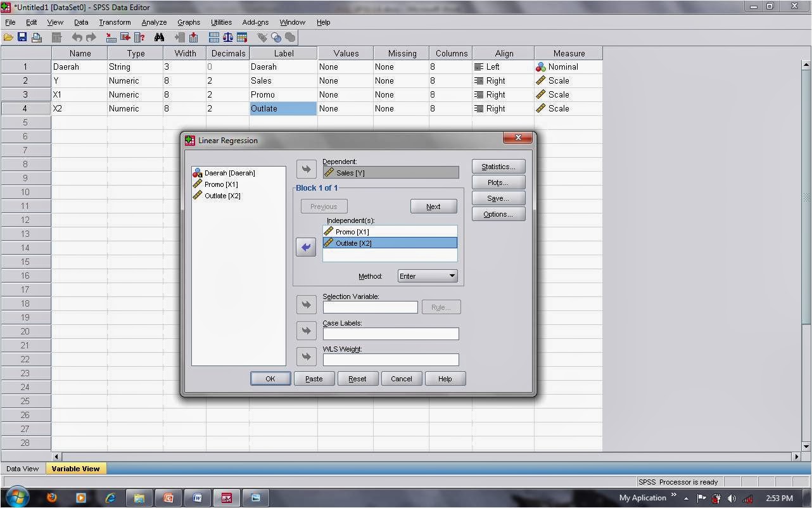
Task: Move variable into Dependent with arrow button
Action: 307,169
